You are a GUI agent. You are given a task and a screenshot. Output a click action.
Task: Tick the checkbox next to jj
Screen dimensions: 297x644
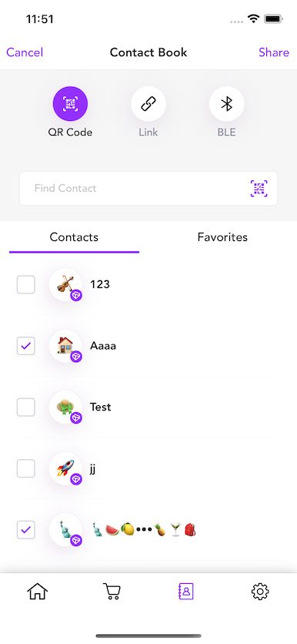tap(26, 468)
